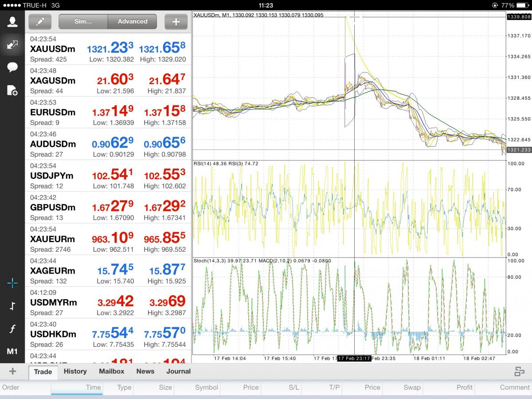Switch quotes view to Advanced mode
Image resolution: width=532 pixels, height=399 pixels.
132,21
